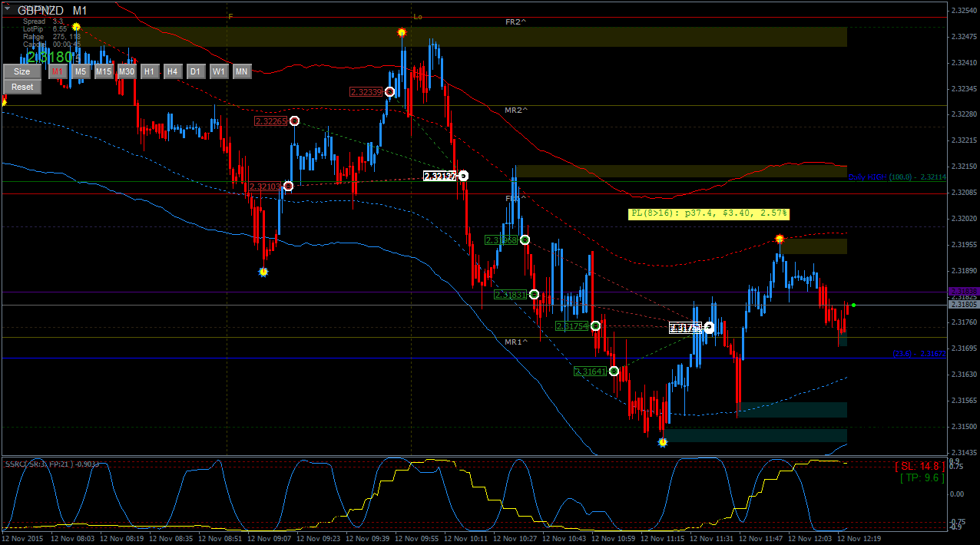Select the 2.31968 green price label
Screen dimensions: 980x545
[501, 240]
